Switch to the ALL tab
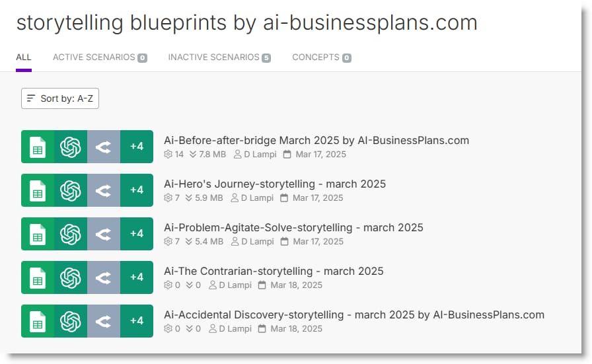Image resolution: width=592 pixels, height=364 pixels. [x=23, y=57]
